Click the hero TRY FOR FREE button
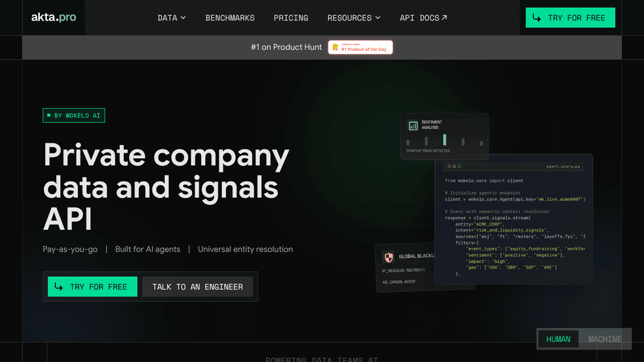Screen dimensions: 644x362 click(x=93, y=287)
